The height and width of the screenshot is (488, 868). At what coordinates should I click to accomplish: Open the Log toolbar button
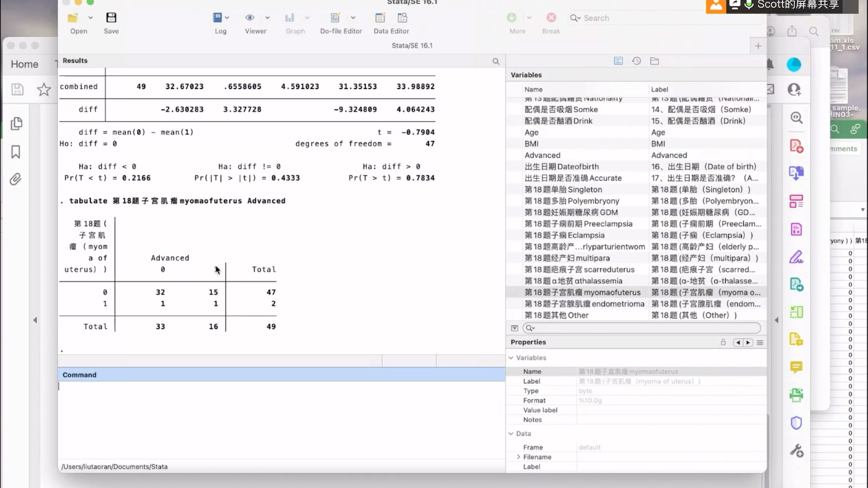click(x=218, y=18)
